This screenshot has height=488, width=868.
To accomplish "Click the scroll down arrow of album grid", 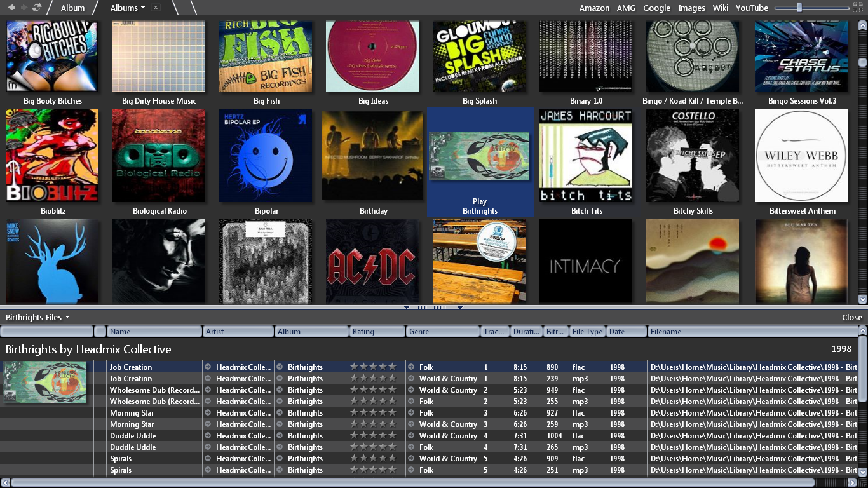I will (x=862, y=299).
